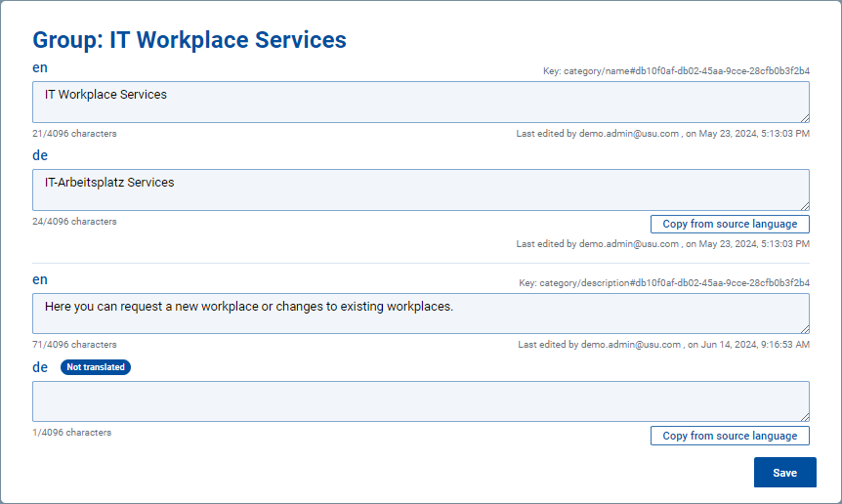Click resize handle of English name field
The image size is (842, 504).
(x=805, y=118)
